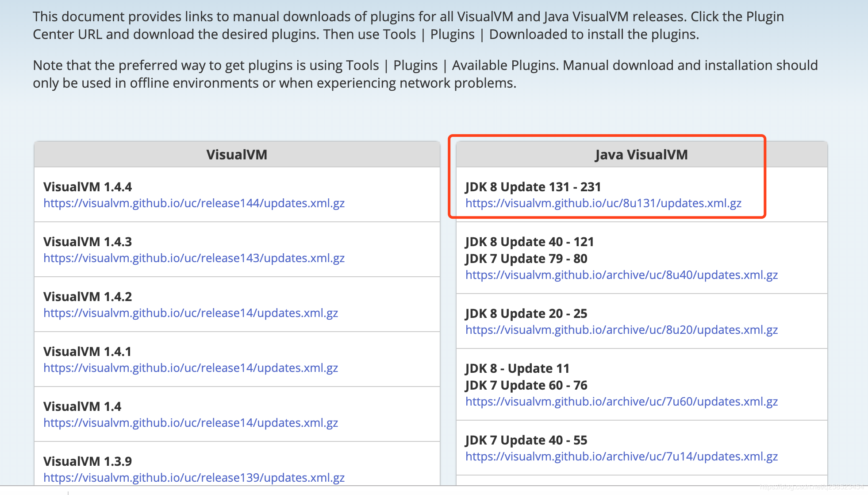Open the VisualVM 1.4.4 updates.xml.gz link
The height and width of the screenshot is (495, 868).
coord(194,204)
